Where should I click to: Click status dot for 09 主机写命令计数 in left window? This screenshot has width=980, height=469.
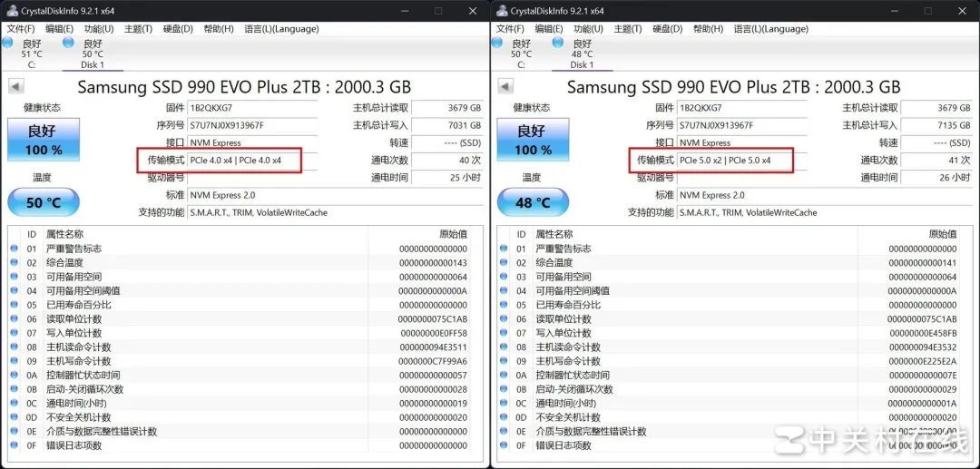pyautogui.click(x=15, y=361)
